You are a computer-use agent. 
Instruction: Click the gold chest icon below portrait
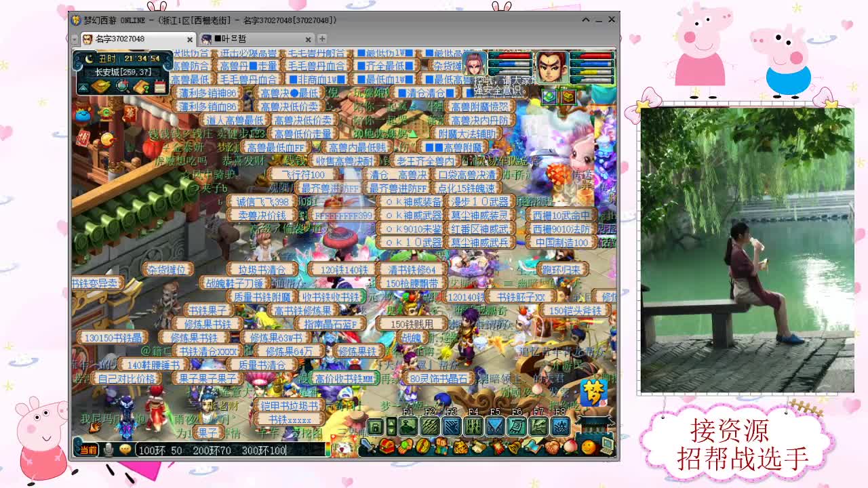(567, 96)
